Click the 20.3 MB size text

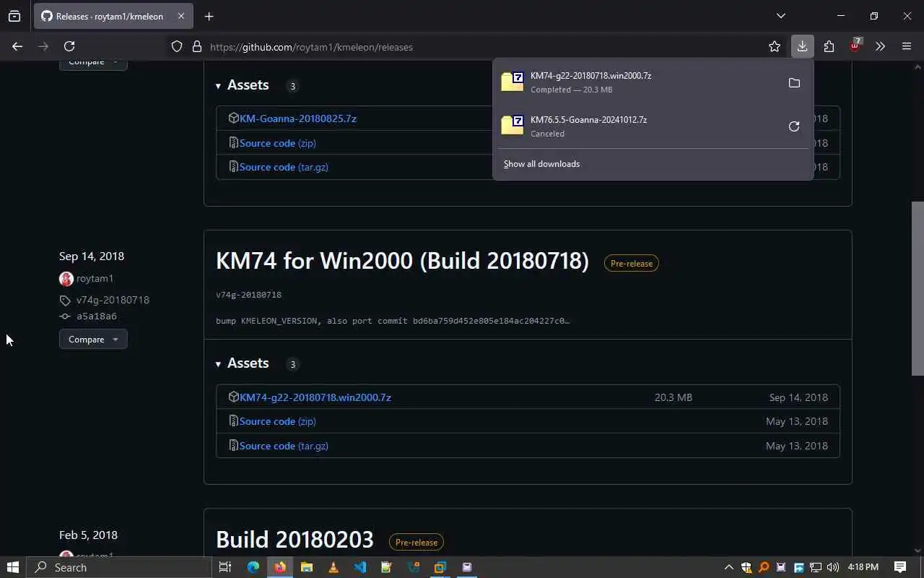[674, 397]
